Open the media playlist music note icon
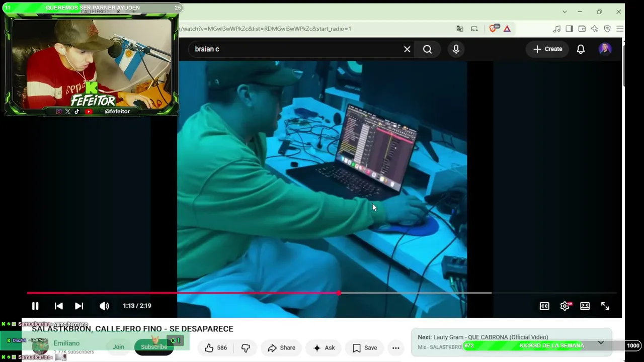The height and width of the screenshot is (362, 644). [557, 29]
